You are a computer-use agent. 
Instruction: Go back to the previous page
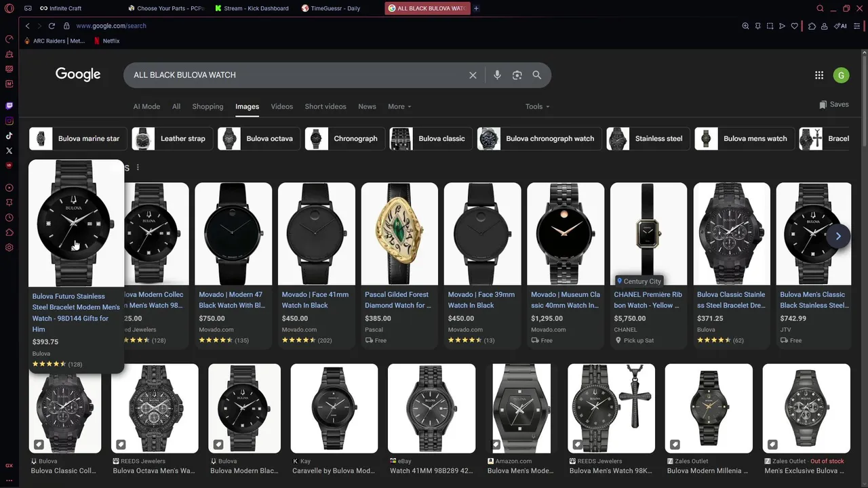(x=28, y=26)
